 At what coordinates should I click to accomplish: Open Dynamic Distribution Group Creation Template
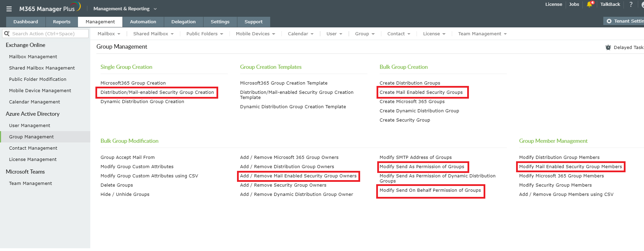tap(293, 106)
